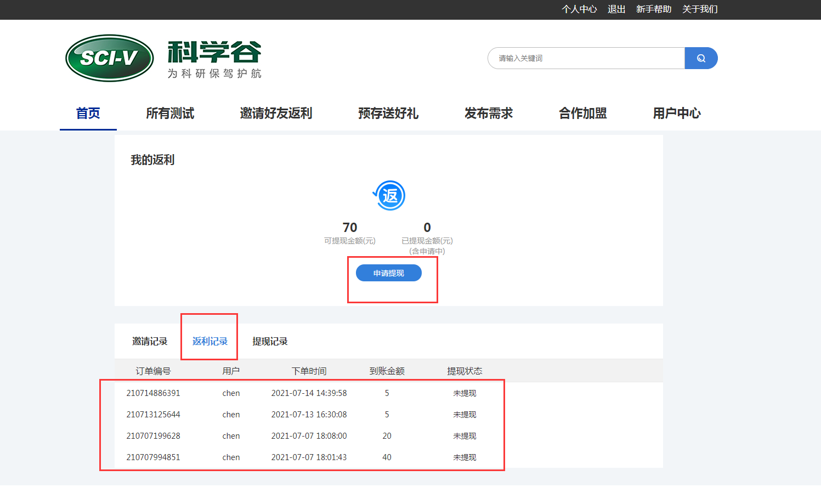821x504 pixels.
Task: Focus the keyword search input field
Action: tap(586, 58)
